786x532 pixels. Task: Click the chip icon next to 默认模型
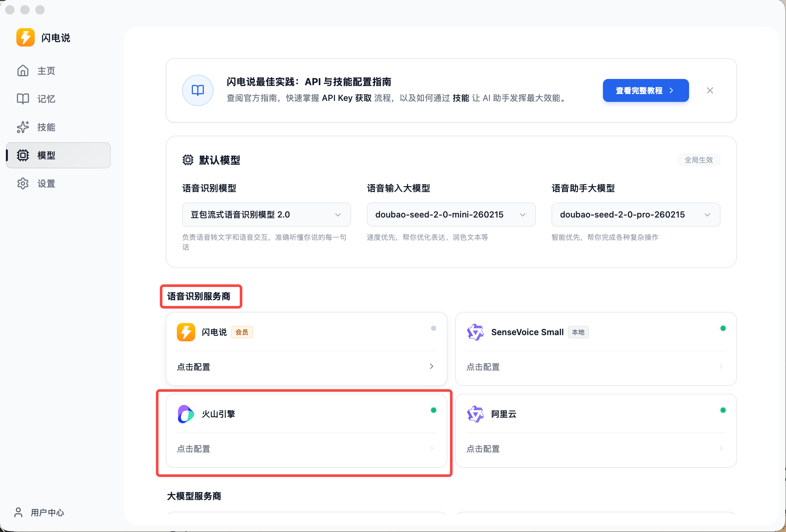188,160
